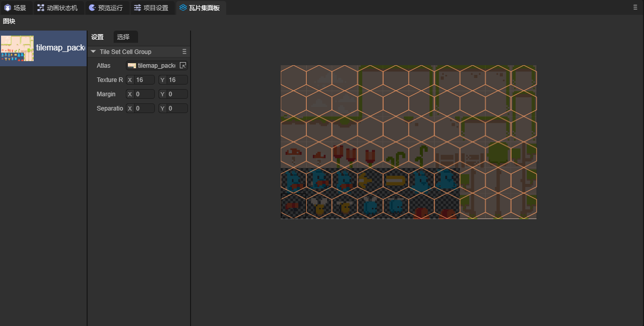Collapse the Tile Set Cell Group section
The height and width of the screenshot is (326, 644).
93,52
